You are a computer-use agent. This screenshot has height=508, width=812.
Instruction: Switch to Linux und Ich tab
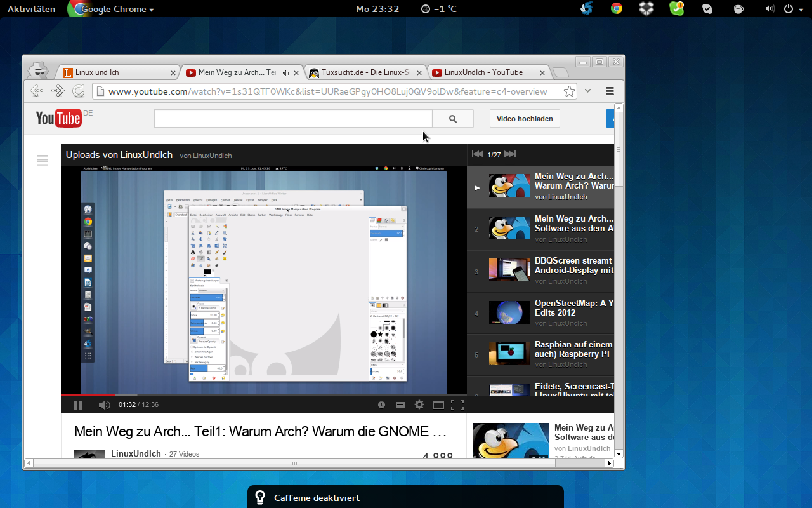click(x=117, y=72)
